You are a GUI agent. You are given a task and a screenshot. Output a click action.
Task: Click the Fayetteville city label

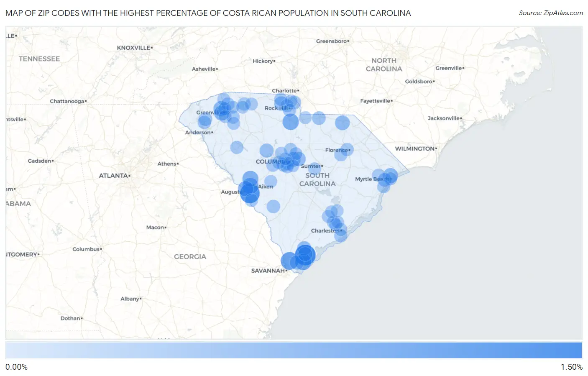pos(376,101)
